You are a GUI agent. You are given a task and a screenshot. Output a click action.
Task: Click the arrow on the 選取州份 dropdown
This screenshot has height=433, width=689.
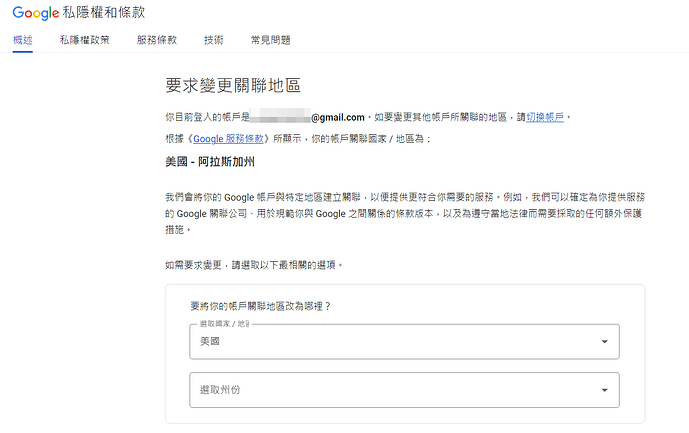605,390
